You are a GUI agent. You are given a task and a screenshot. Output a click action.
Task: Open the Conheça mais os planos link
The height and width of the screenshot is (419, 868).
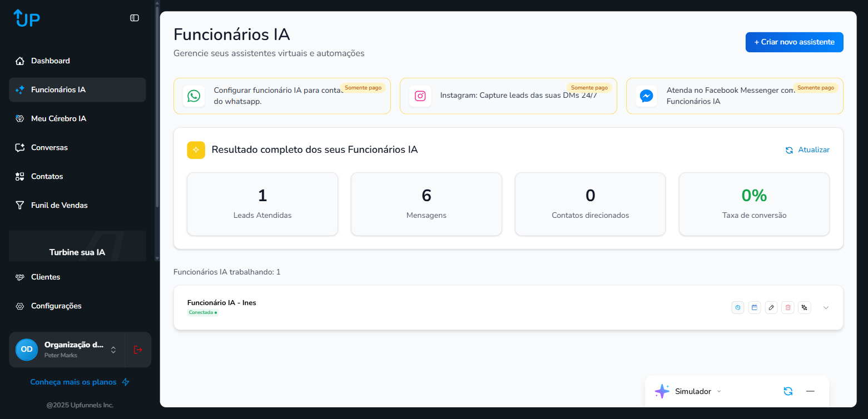(x=74, y=382)
